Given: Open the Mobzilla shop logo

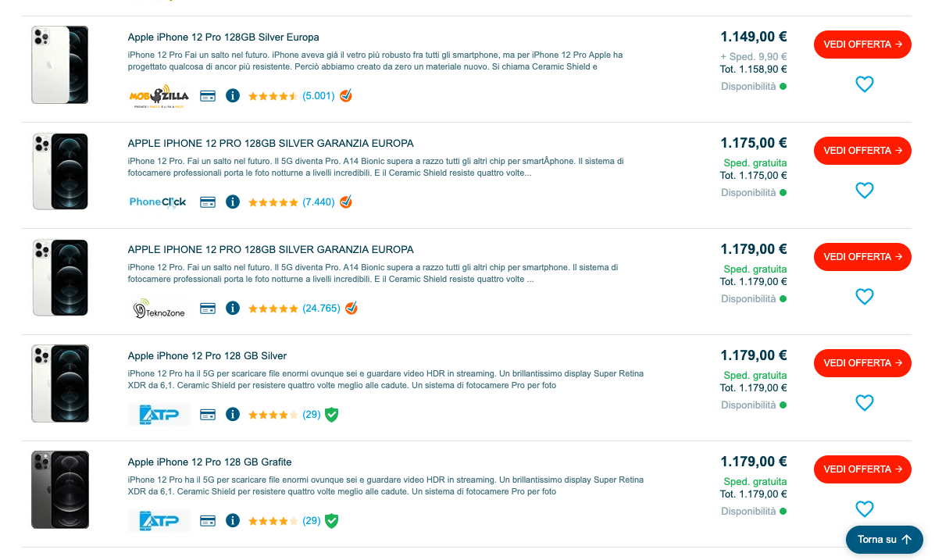Looking at the screenshot, I should 159,96.
